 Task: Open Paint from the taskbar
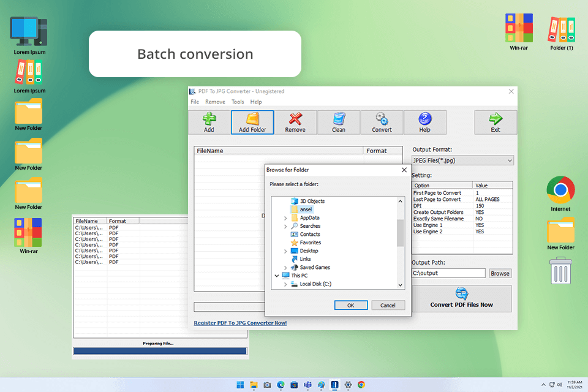[x=322, y=385]
